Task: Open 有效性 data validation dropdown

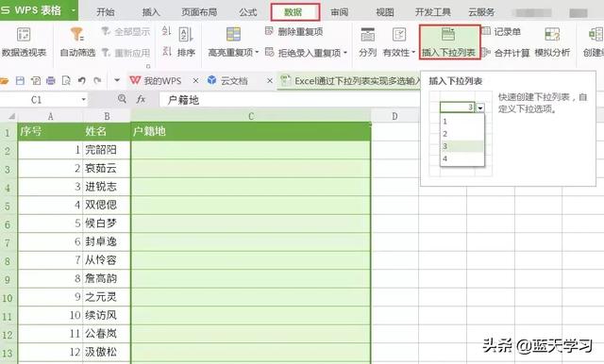Action: 399,41
